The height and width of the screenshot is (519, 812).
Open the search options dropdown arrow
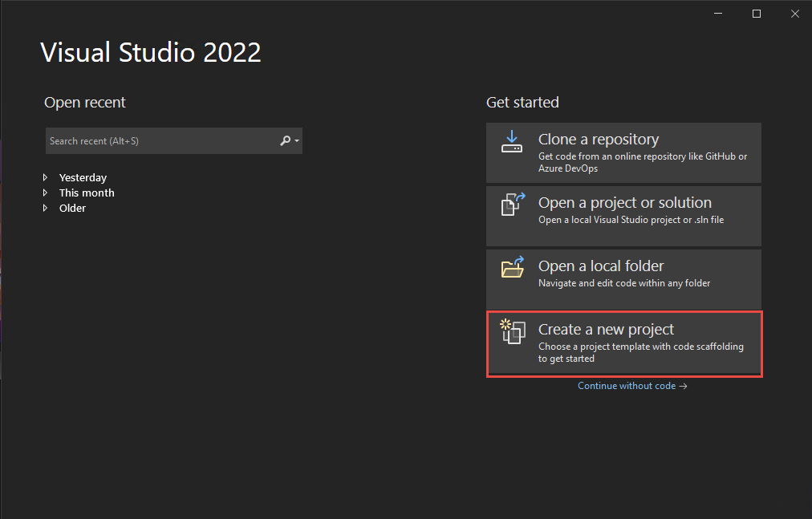(297, 141)
